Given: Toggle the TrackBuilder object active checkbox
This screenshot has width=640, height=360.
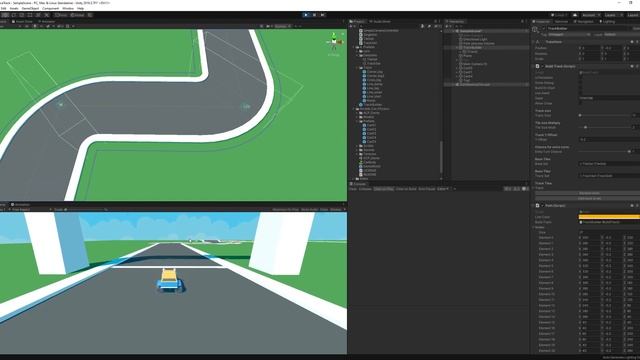Looking at the screenshot, I should pos(544,29).
